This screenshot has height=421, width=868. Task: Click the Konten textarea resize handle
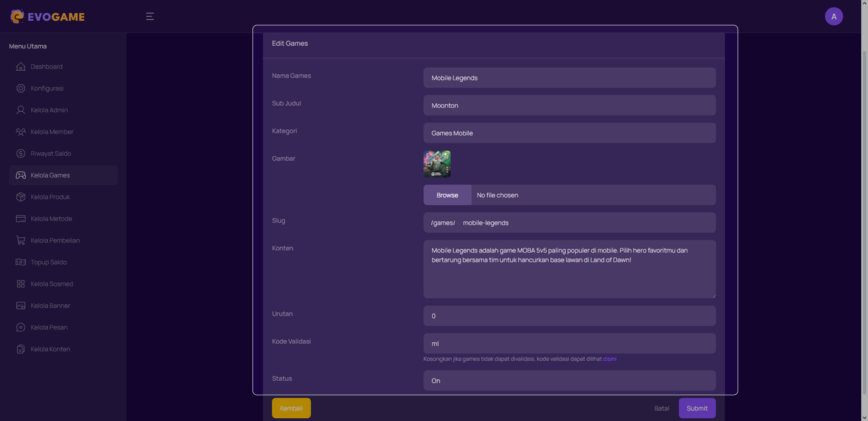click(x=713, y=296)
